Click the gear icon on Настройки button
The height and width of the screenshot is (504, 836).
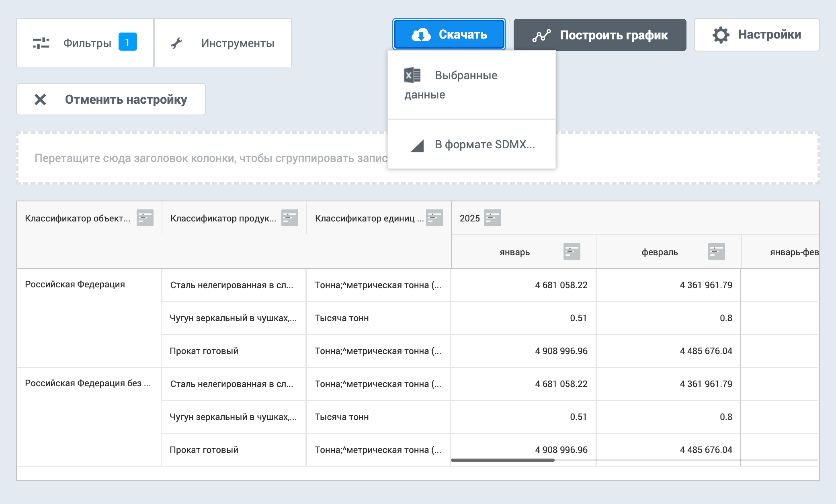pos(721,35)
